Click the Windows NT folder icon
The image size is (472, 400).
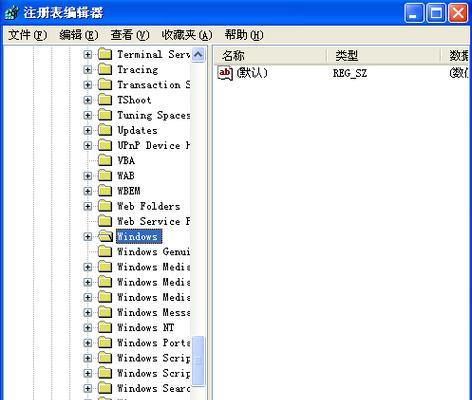(105, 327)
